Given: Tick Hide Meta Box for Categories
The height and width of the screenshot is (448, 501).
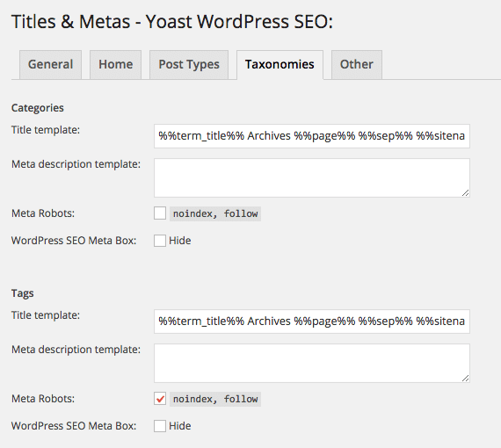Looking at the screenshot, I should (x=160, y=241).
